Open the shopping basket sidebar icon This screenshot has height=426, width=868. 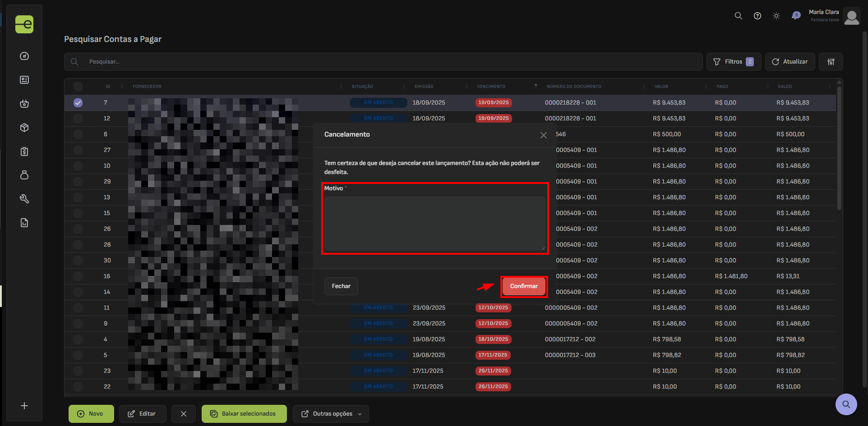[x=24, y=104]
